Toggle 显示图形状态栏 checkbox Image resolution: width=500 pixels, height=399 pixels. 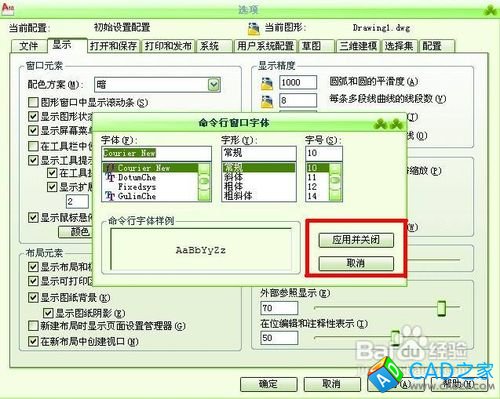click(33, 116)
